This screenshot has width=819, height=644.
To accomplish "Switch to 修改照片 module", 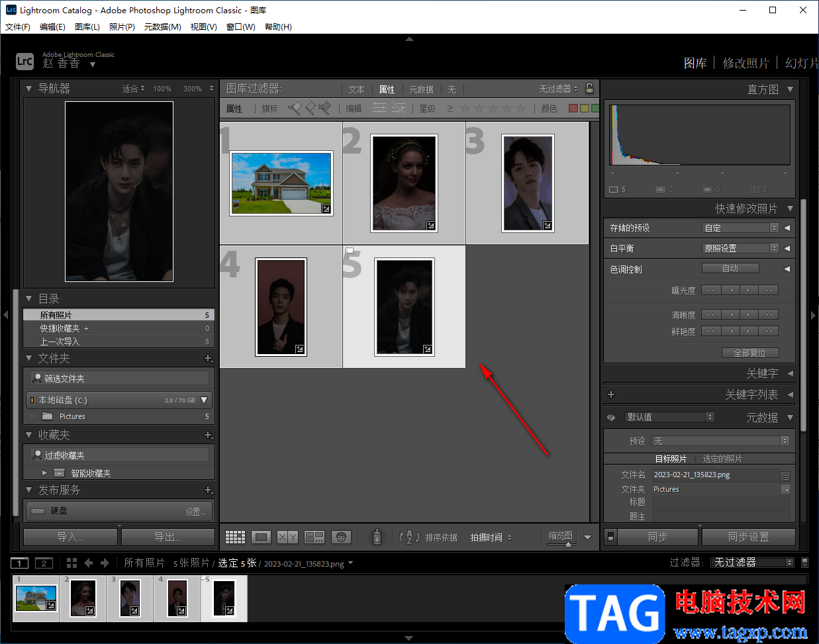I will [746, 63].
